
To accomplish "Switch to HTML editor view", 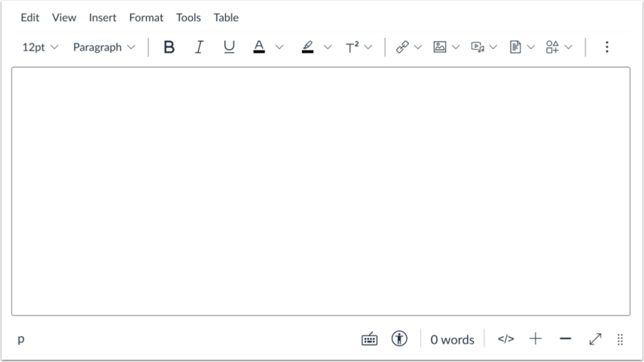I will point(506,339).
